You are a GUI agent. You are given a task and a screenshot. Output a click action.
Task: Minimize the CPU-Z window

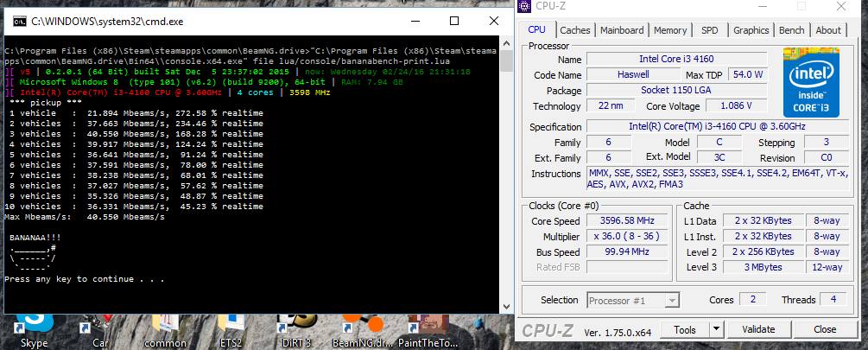pos(763,7)
